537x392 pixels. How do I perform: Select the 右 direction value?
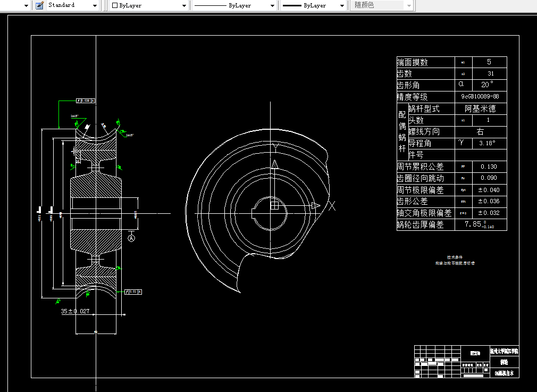pyautogui.click(x=480, y=131)
